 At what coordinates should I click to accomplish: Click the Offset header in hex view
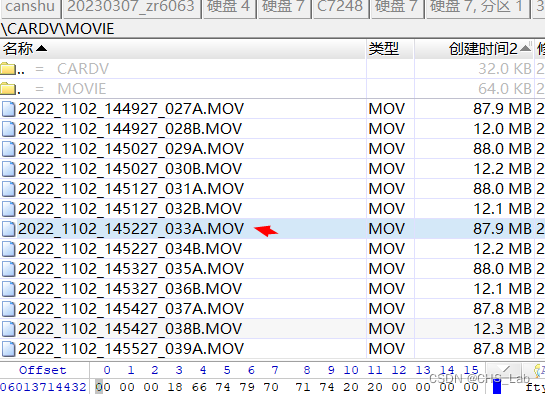[x=43, y=370]
